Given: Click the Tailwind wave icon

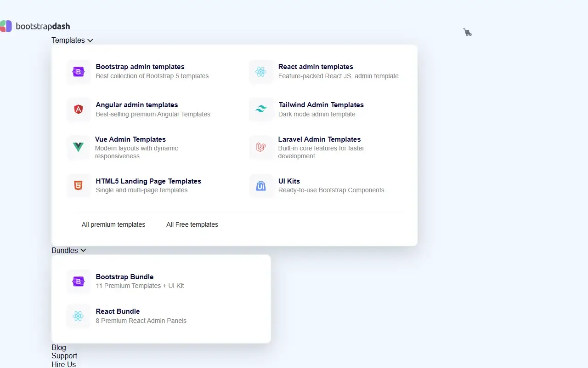Looking at the screenshot, I should pos(261,109).
